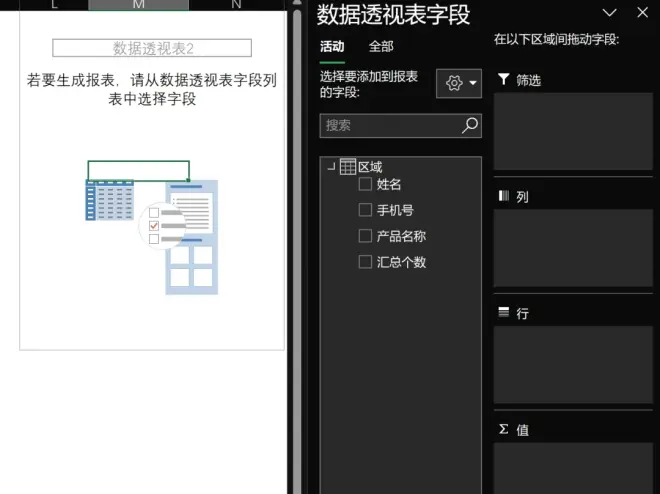Collapse the 区域 table node

pyautogui.click(x=331, y=167)
